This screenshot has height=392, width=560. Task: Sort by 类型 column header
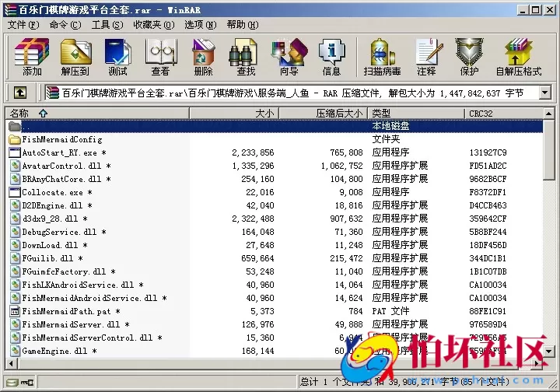416,114
